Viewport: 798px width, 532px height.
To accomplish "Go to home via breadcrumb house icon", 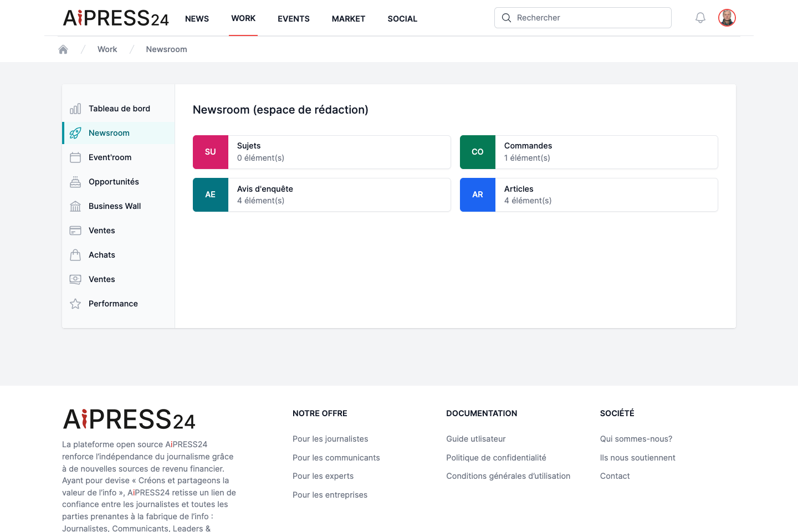I will (63, 49).
